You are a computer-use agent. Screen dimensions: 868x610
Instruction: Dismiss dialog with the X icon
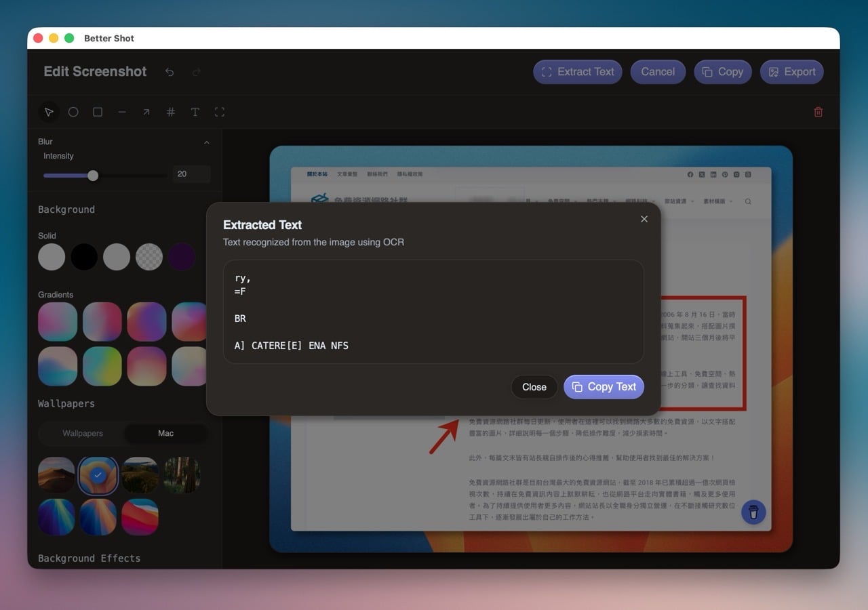coord(644,219)
